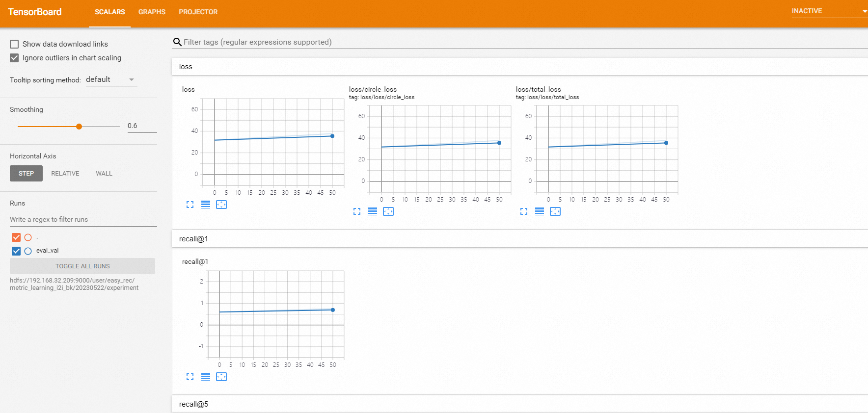
Task: Set horizontal axis to WALL
Action: [x=104, y=174]
